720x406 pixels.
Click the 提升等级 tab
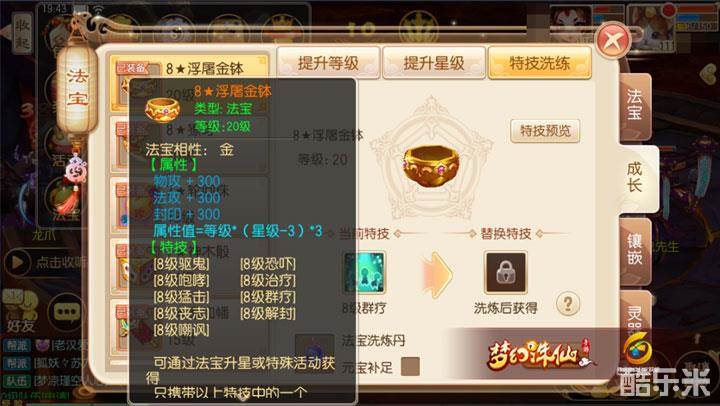point(328,63)
